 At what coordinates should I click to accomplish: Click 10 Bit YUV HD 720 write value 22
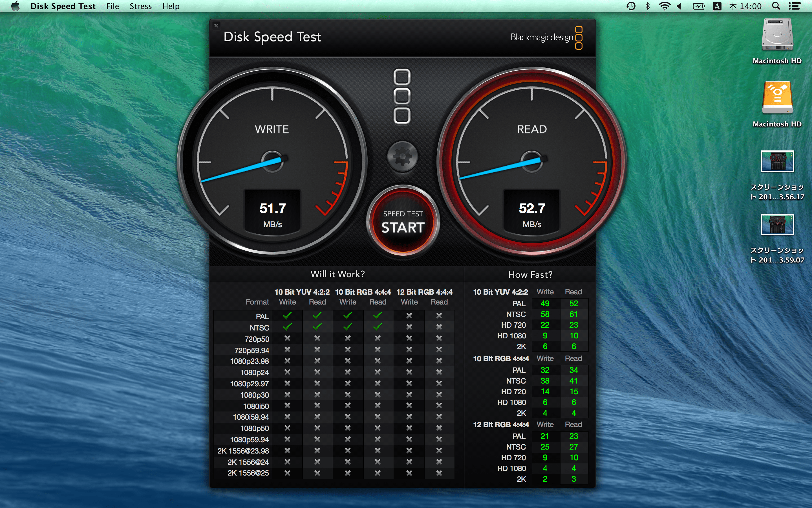point(545,325)
